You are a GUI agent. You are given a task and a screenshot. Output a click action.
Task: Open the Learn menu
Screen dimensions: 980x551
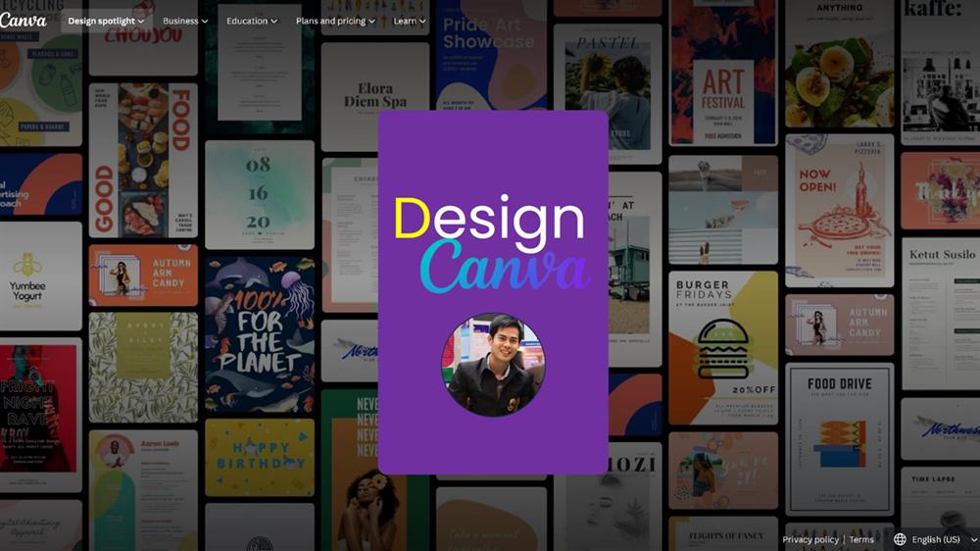click(410, 22)
